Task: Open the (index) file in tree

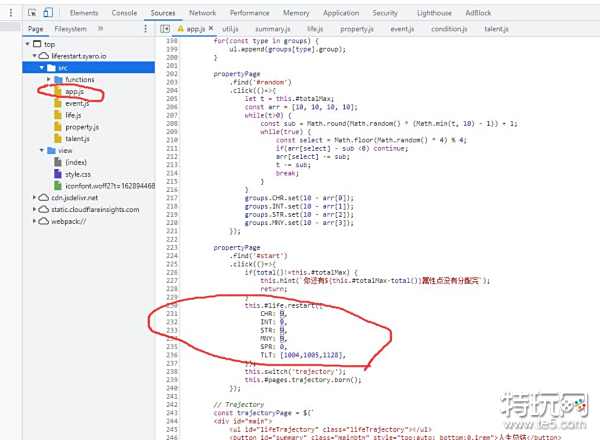Action: click(x=76, y=162)
